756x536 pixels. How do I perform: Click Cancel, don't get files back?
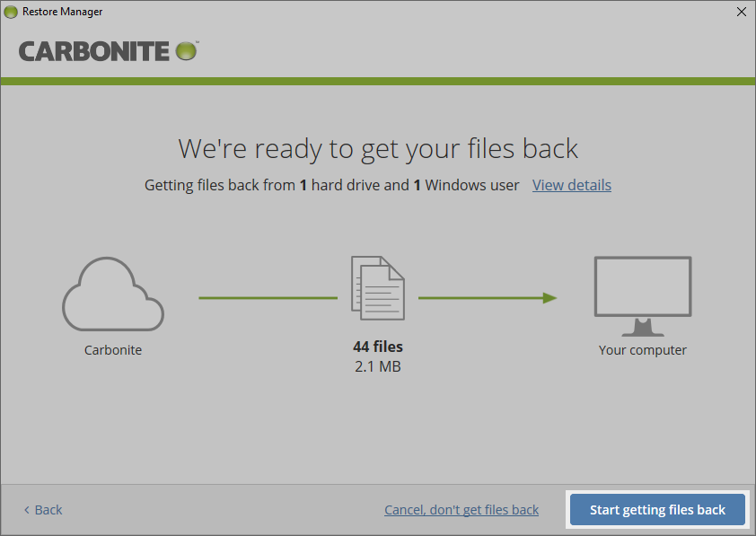click(462, 509)
